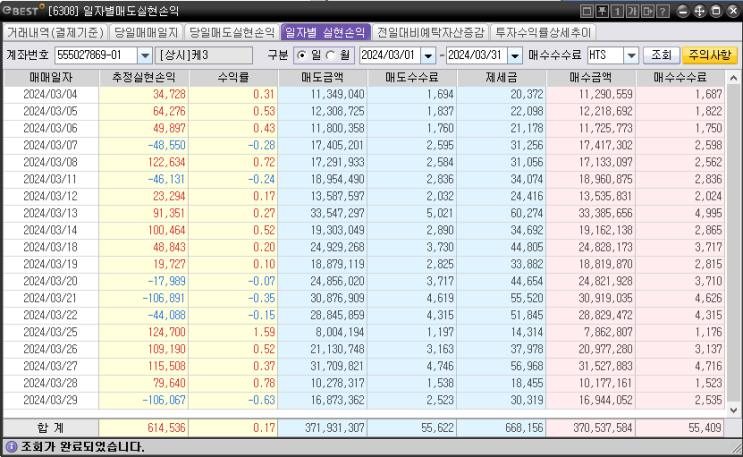
Task: Toggle the pushpin always-on-top icon
Action: 602,11
